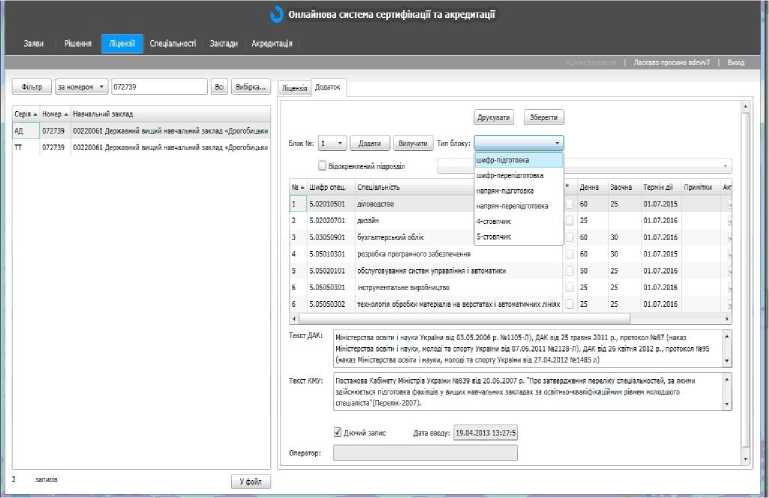Image resolution: width=769 pixels, height=498 pixels.
Task: Toggle the Діючий запис checkbox
Action: pyautogui.click(x=338, y=432)
